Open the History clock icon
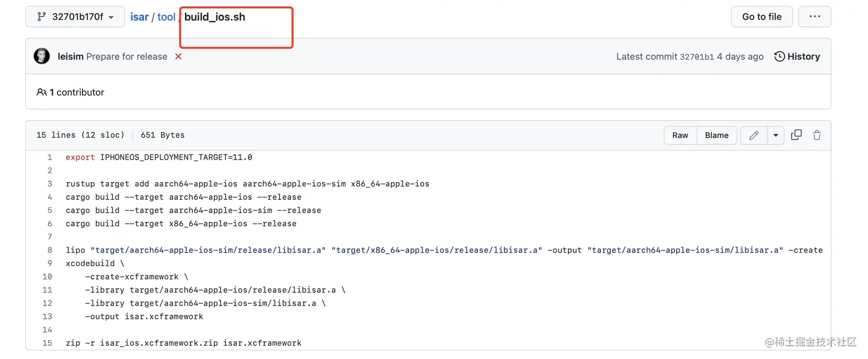 click(x=779, y=56)
